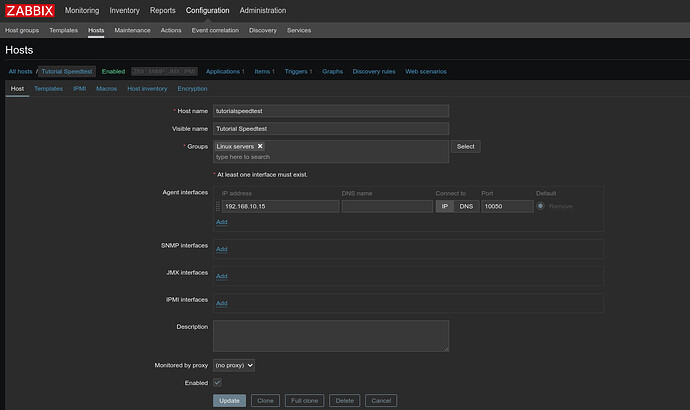690x410 pixels.
Task: Click the JMX availability indicator
Action: 174,71
